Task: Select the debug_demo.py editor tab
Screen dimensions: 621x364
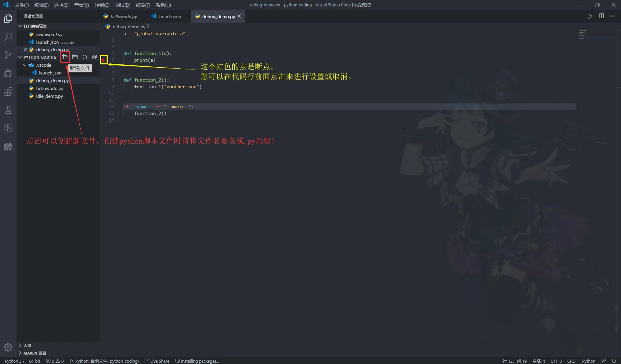Action: point(218,17)
